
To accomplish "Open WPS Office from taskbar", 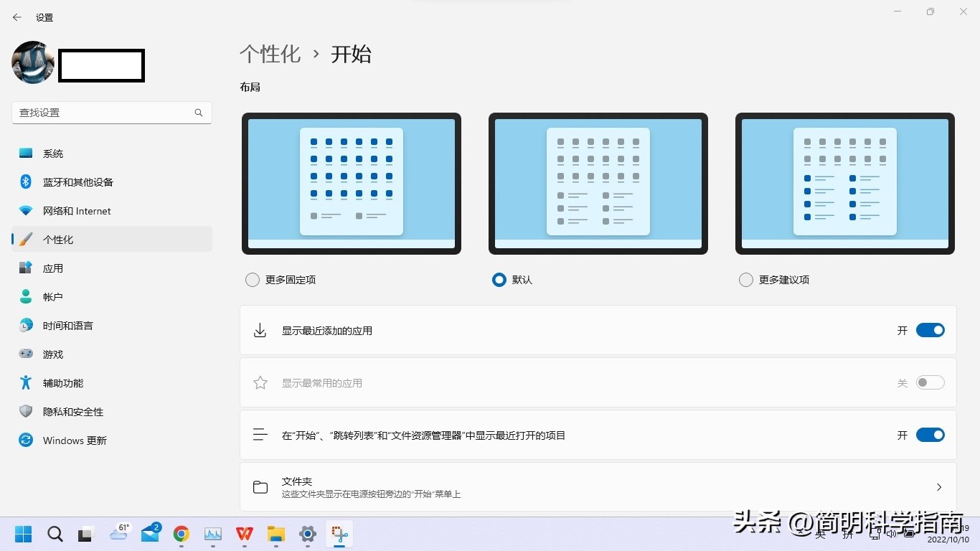I will [x=244, y=534].
